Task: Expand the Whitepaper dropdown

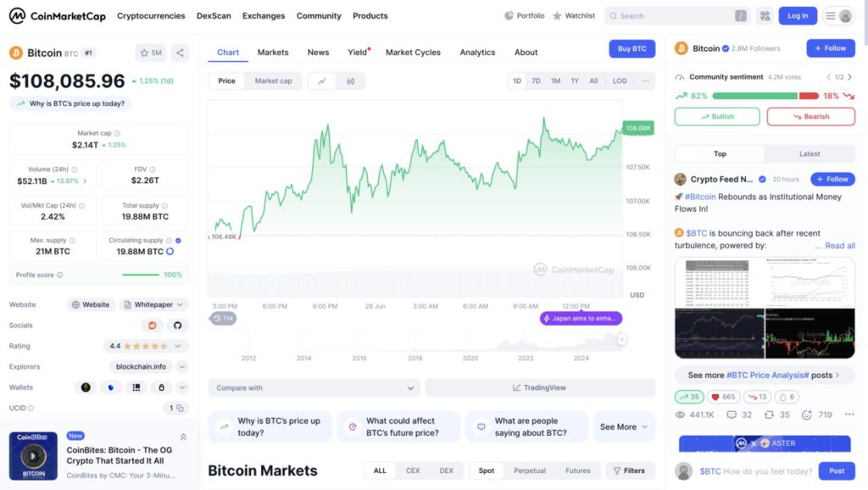Action: [153, 304]
